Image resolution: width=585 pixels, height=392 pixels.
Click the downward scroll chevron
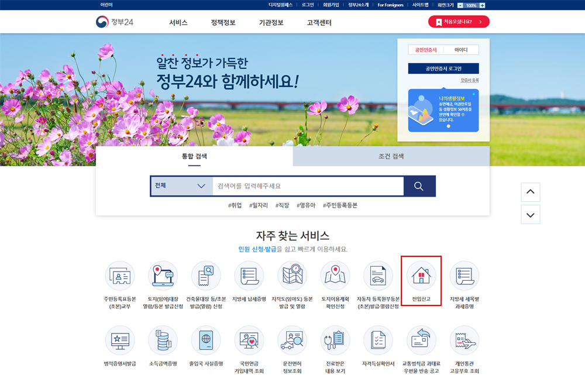click(x=531, y=214)
